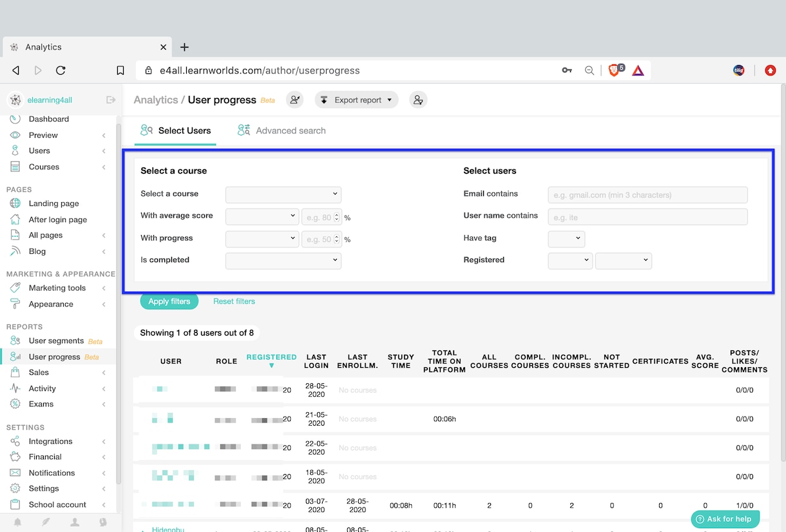The width and height of the screenshot is (786, 532).
Task: Open the Brave Shields lion icon
Action: [x=615, y=70]
